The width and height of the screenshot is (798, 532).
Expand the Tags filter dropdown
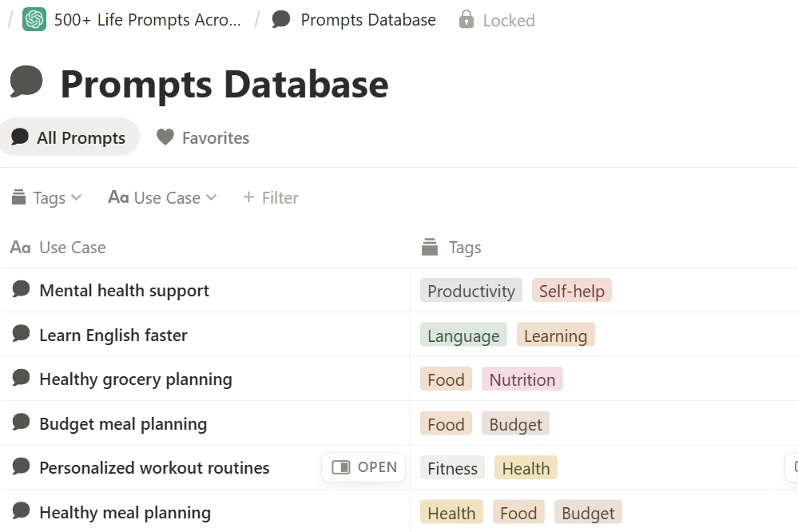47,197
